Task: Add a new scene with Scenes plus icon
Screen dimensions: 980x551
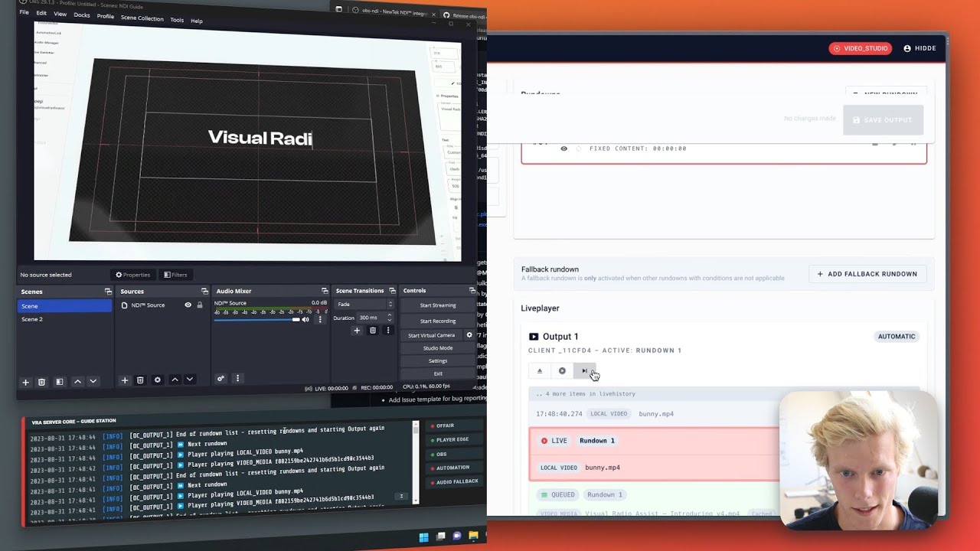Action: (x=25, y=382)
